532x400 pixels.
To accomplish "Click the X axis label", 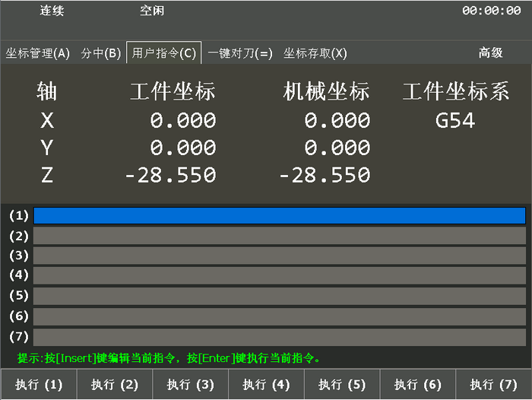I will pyautogui.click(x=47, y=120).
